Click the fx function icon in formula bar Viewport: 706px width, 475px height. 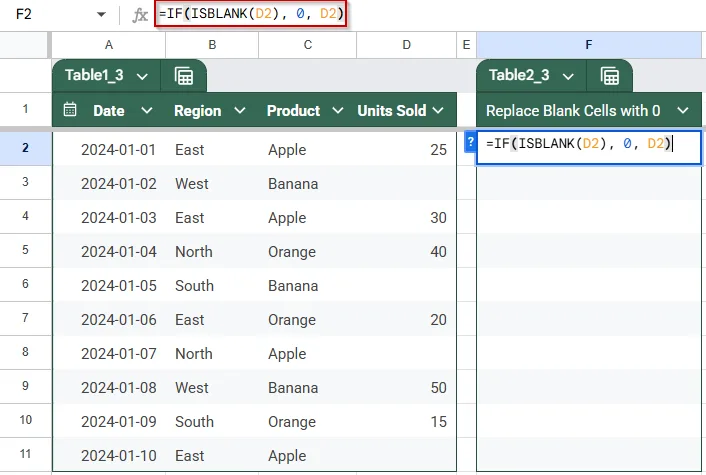click(x=140, y=15)
